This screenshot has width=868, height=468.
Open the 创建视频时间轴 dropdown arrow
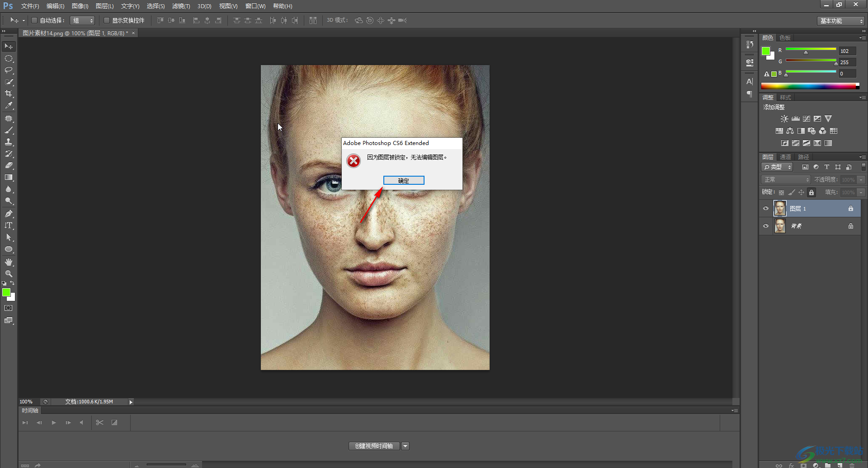pos(406,446)
